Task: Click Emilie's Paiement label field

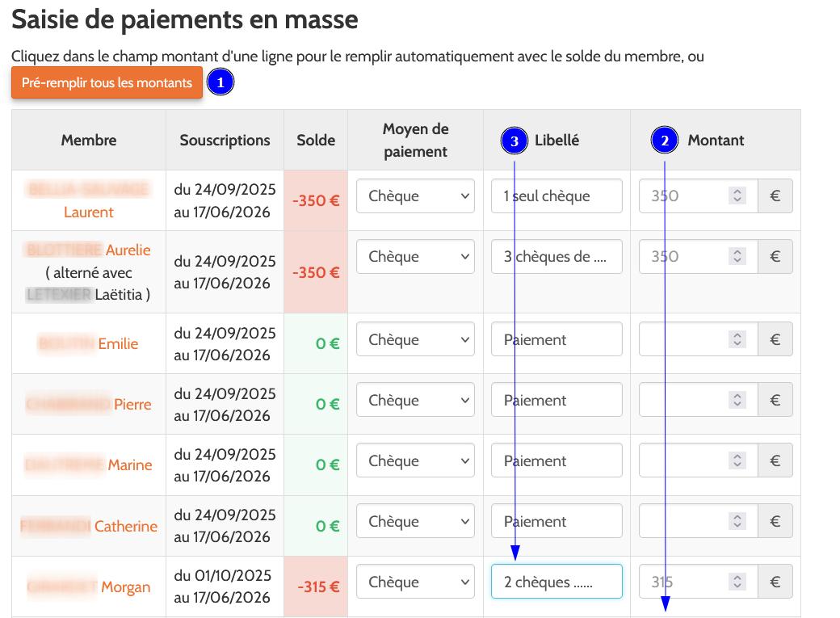Action: pyautogui.click(x=556, y=340)
